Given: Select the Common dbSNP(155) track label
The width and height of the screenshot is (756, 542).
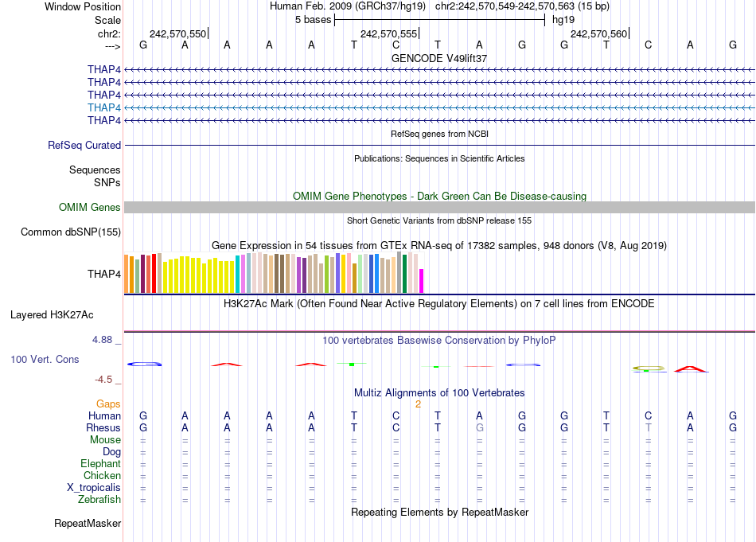Looking at the screenshot, I should coord(70,232).
